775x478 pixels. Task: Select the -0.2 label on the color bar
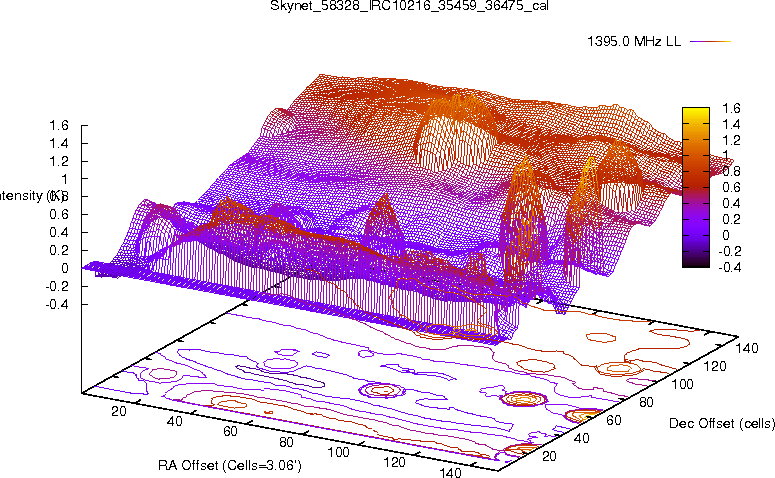click(729, 251)
